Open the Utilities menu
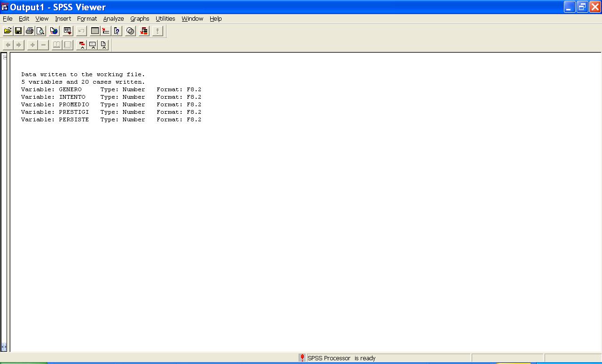The width and height of the screenshot is (602, 364). point(165,19)
